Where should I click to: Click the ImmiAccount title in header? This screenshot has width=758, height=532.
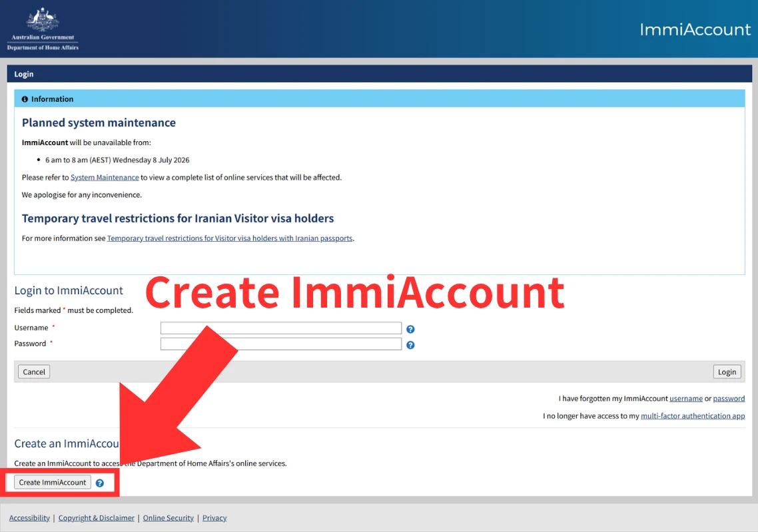(x=695, y=29)
